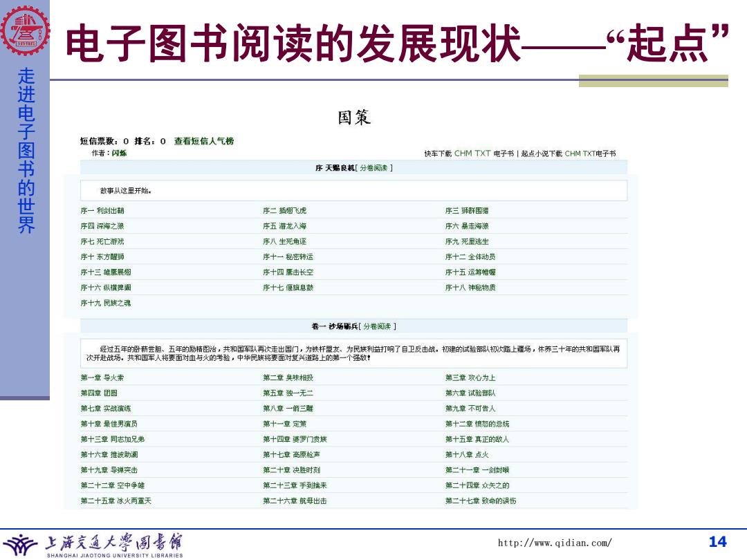Screen dimensions: 747x560
Task: Open 分卷阅读 link for 序 天赐良机
Action: [x=373, y=168]
